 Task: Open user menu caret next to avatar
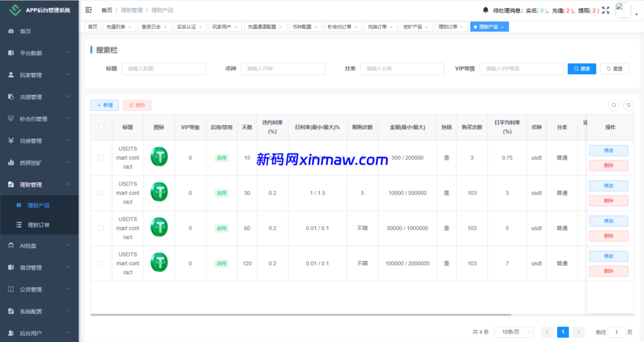[636, 14]
